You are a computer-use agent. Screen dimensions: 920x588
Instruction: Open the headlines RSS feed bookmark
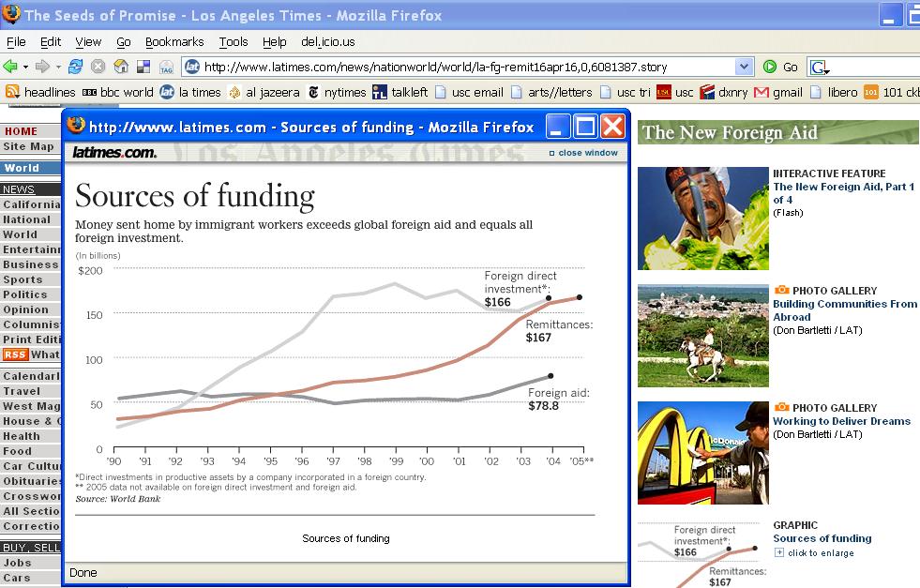coord(40,92)
